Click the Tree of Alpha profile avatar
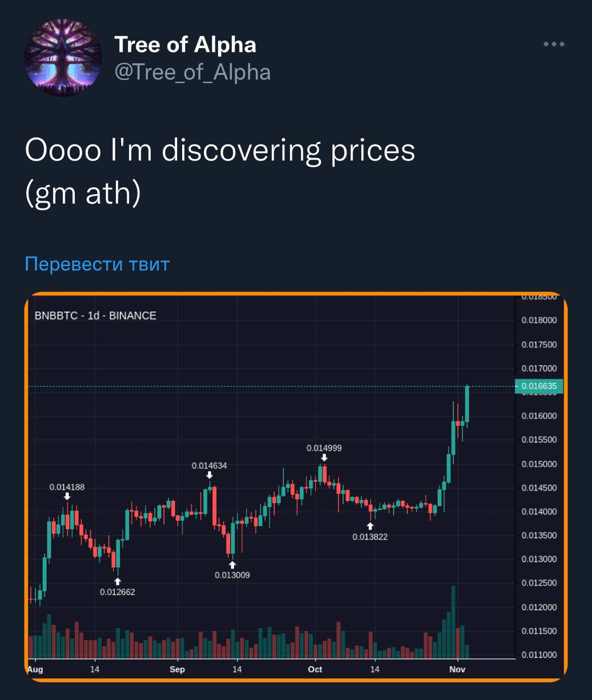592x700 pixels. pyautogui.click(x=63, y=58)
